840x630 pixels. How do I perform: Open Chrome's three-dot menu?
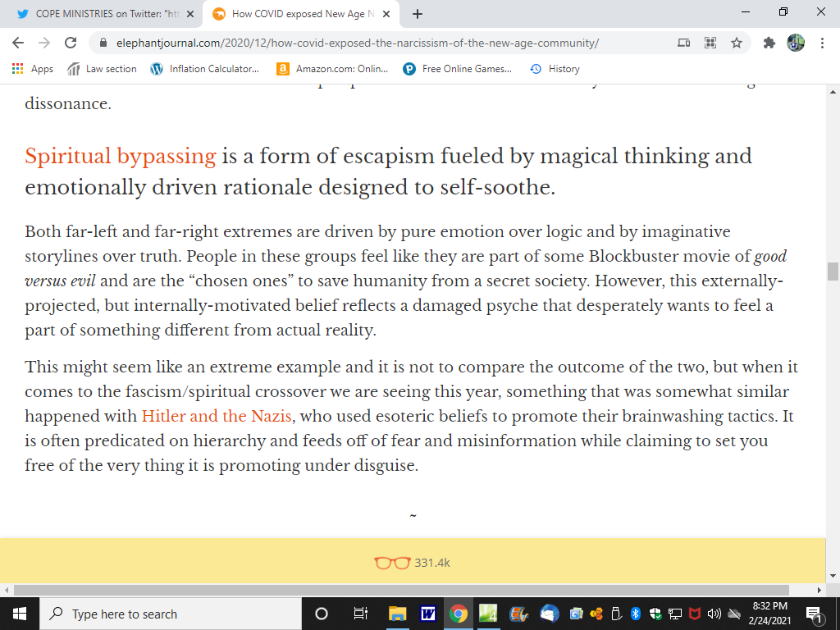(822, 43)
